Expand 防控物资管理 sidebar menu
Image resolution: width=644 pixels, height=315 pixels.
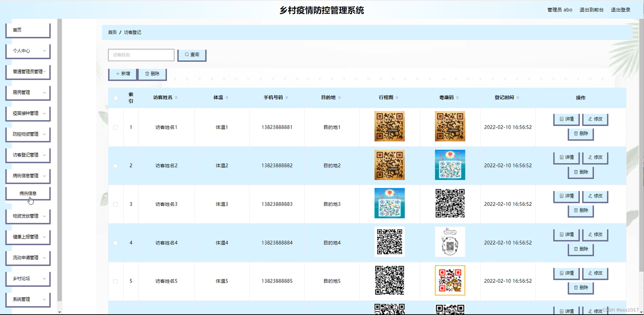click(x=28, y=134)
